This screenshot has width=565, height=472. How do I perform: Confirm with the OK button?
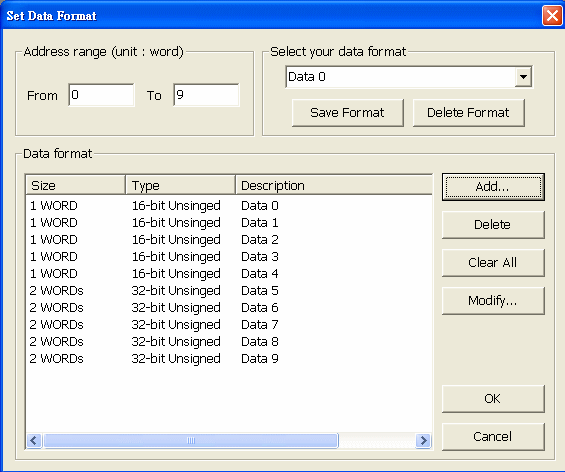(493, 399)
